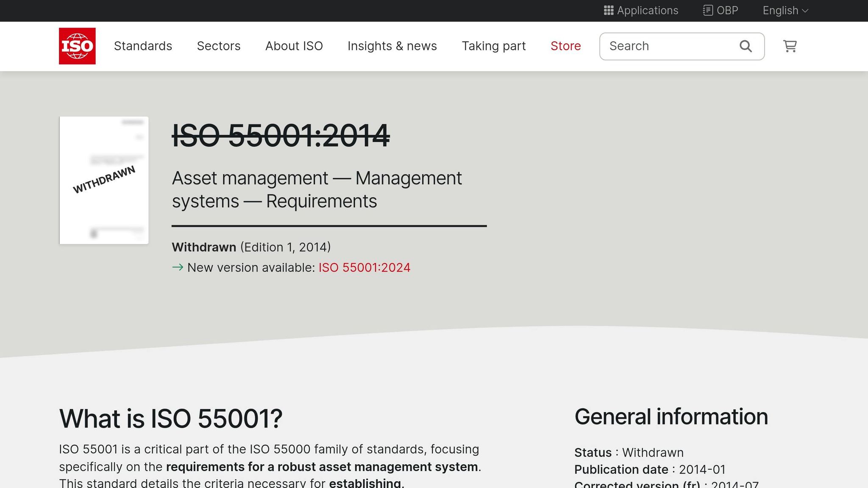Open the Taking part menu

coord(494,46)
